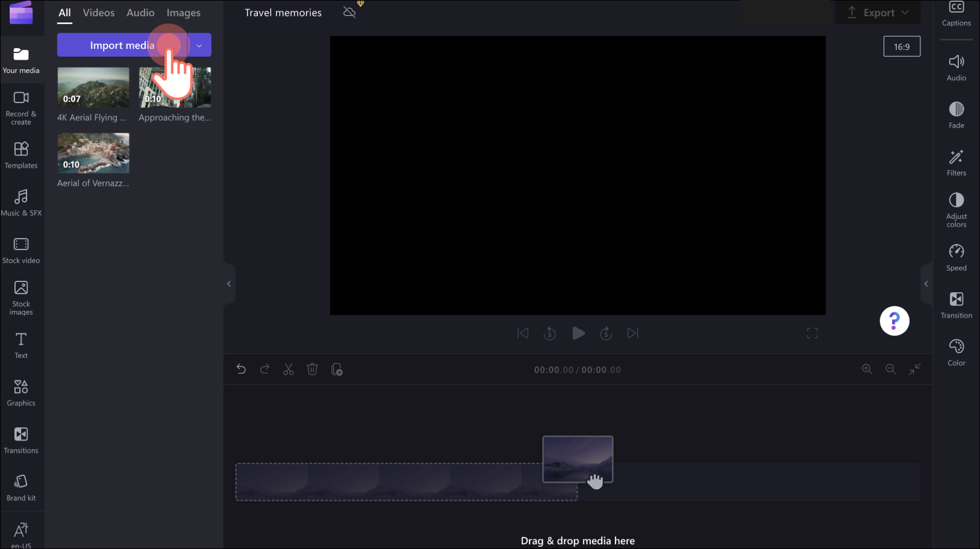
Task: Open the Your media panel
Action: (21, 60)
